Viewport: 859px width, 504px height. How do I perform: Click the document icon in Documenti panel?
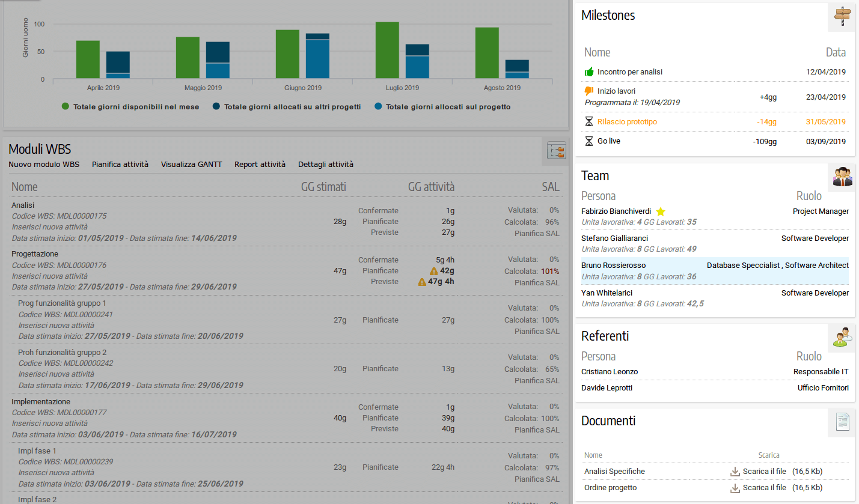click(x=842, y=422)
